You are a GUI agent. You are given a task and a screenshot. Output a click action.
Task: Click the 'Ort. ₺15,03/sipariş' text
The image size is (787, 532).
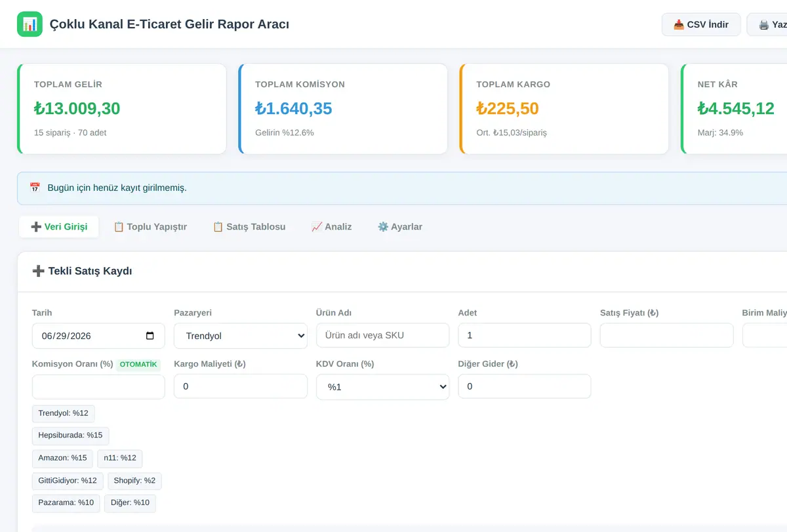pyautogui.click(x=512, y=133)
